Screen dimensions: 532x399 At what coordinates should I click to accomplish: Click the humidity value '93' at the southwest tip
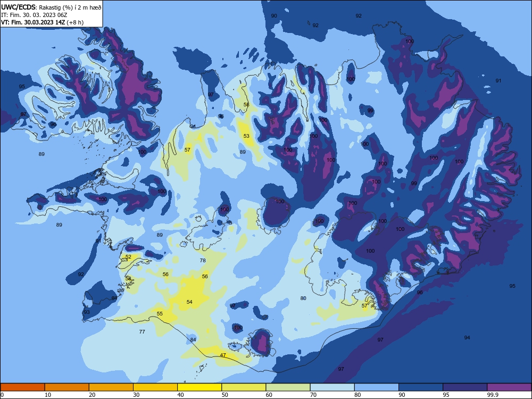click(87, 312)
